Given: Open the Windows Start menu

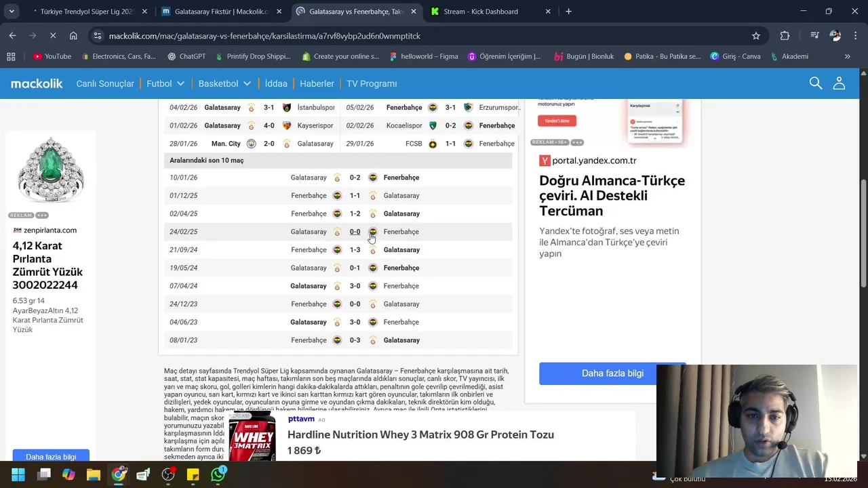Looking at the screenshot, I should [18, 474].
